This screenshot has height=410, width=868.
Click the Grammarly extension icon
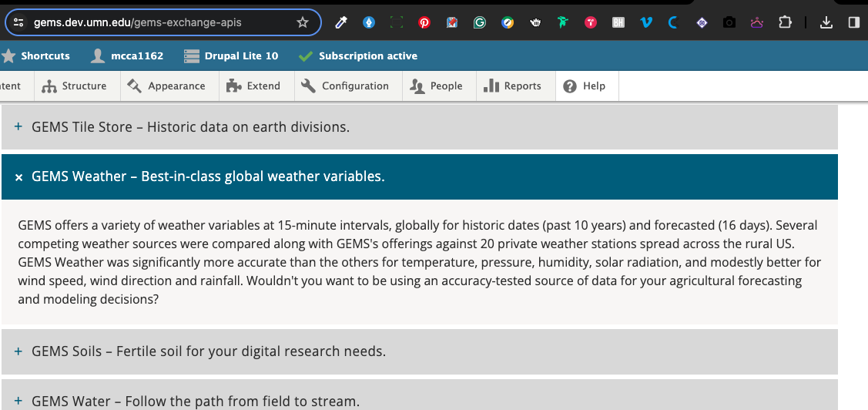pyautogui.click(x=479, y=23)
